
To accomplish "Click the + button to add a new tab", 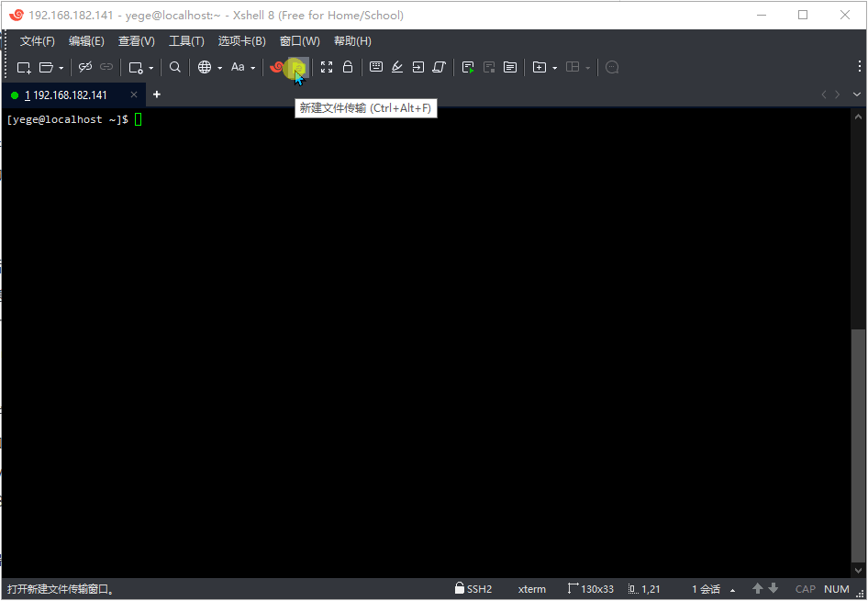I will (156, 94).
